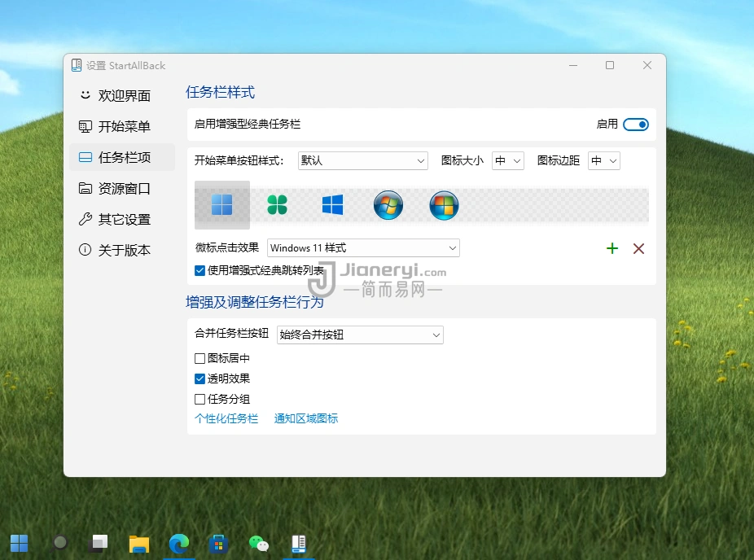Open the 其它设置 sidebar page
Screen dimensions: 754x560
point(122,219)
